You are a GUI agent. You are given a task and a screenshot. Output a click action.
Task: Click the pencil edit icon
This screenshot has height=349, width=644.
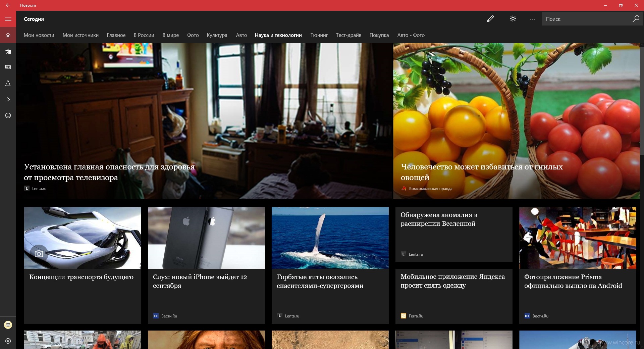pyautogui.click(x=490, y=19)
